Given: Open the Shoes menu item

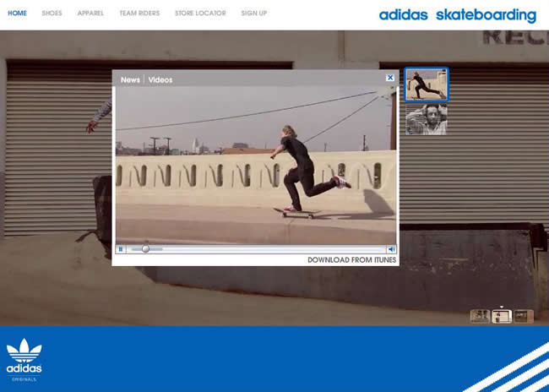Looking at the screenshot, I should [52, 14].
